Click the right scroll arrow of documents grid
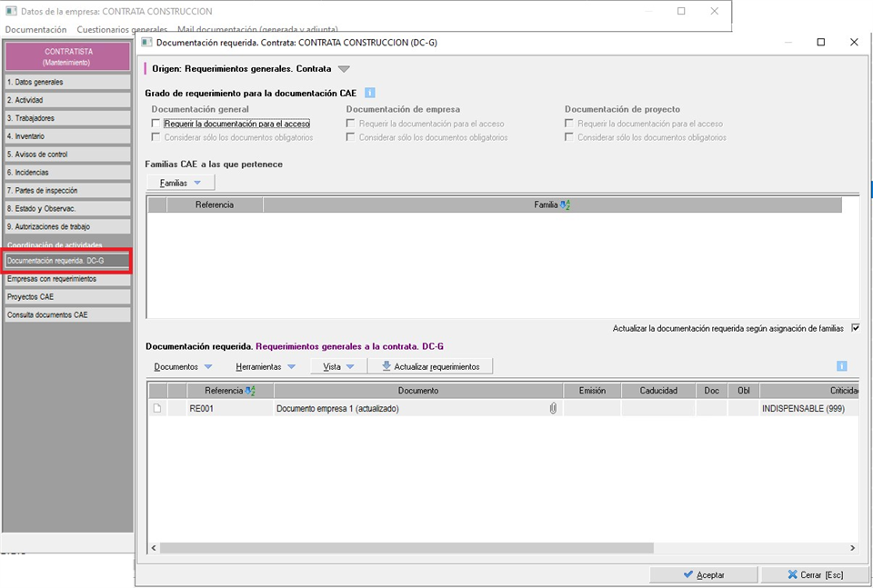 click(852, 548)
